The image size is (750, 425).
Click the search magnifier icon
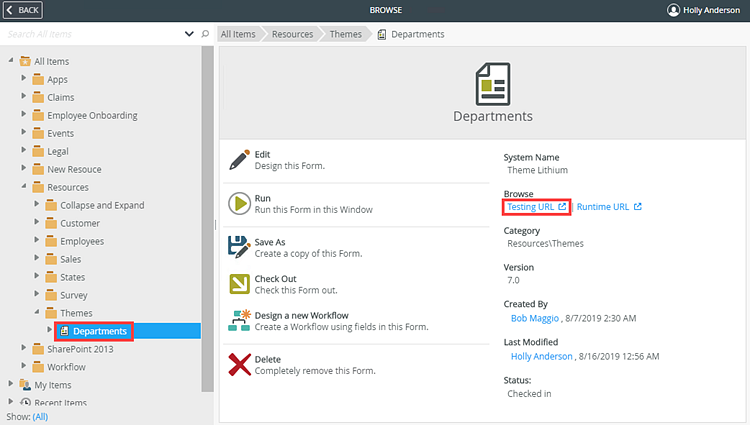pyautogui.click(x=206, y=34)
